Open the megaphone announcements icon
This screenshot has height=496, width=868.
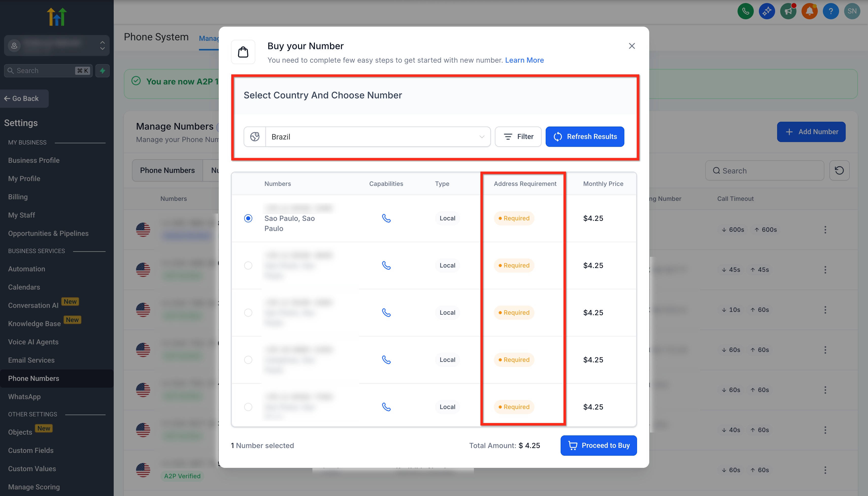pyautogui.click(x=788, y=11)
